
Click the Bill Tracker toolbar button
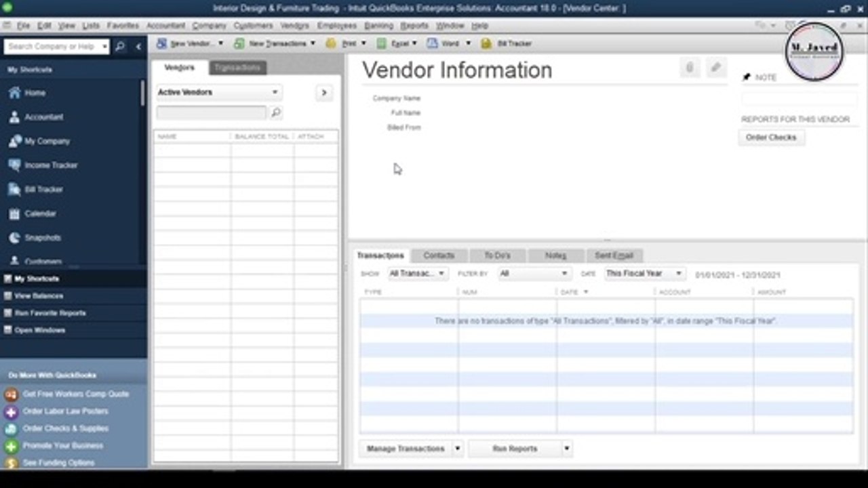tap(507, 43)
